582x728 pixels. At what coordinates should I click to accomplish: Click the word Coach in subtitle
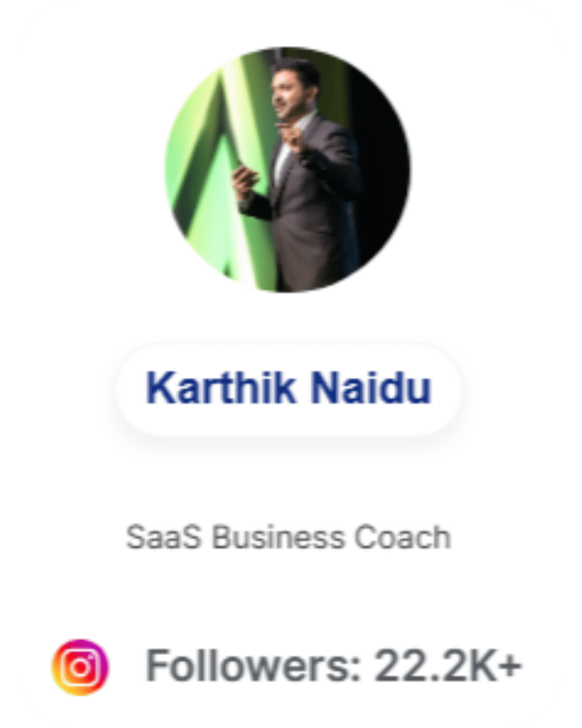[x=403, y=538]
